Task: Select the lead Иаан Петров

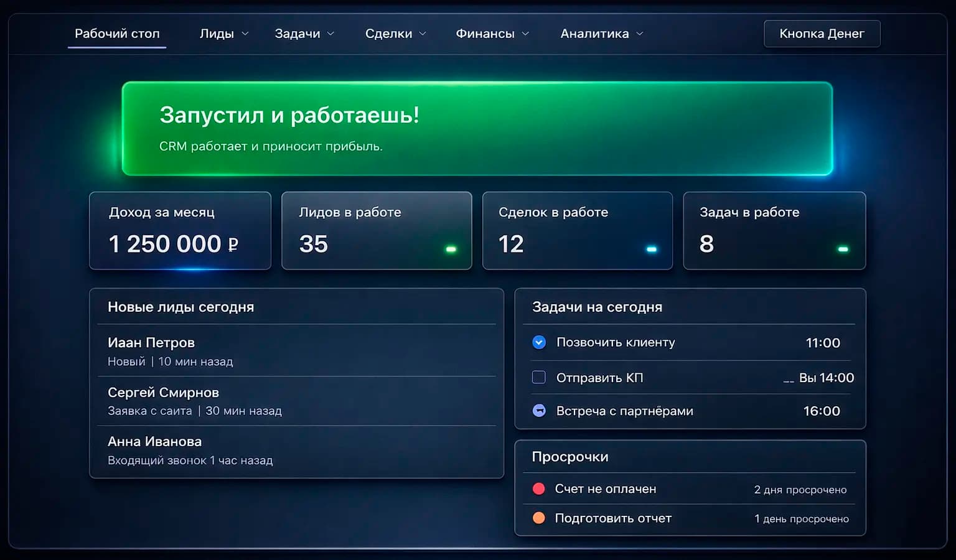Action: tap(151, 342)
